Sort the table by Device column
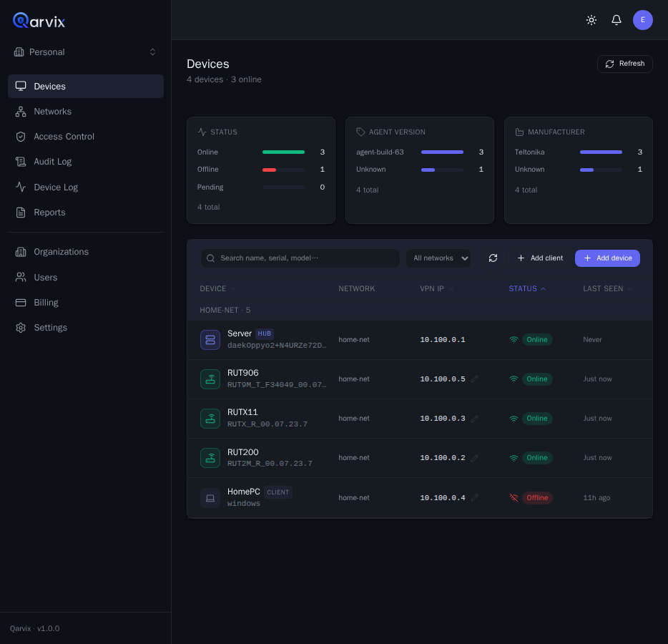 click(217, 288)
